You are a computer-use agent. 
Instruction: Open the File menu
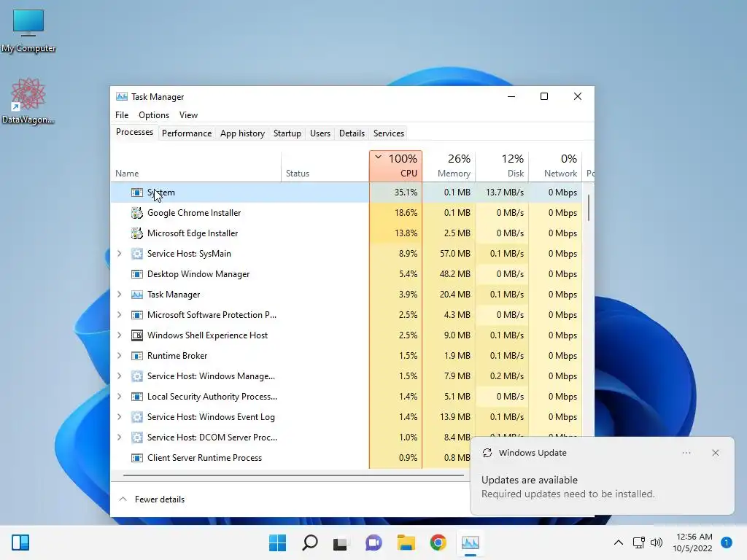pos(122,115)
